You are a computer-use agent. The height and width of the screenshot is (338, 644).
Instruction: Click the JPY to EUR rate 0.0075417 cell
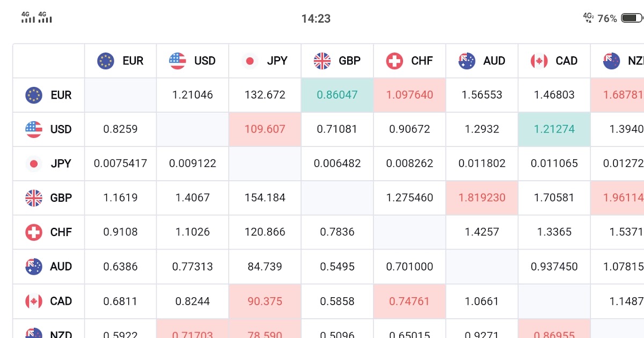tap(119, 164)
